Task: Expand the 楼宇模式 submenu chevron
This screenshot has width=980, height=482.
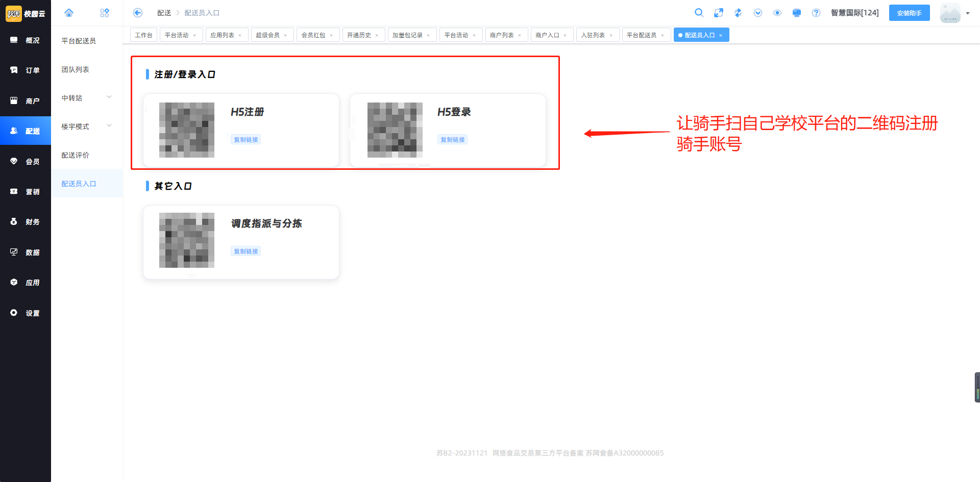Action: pos(109,125)
